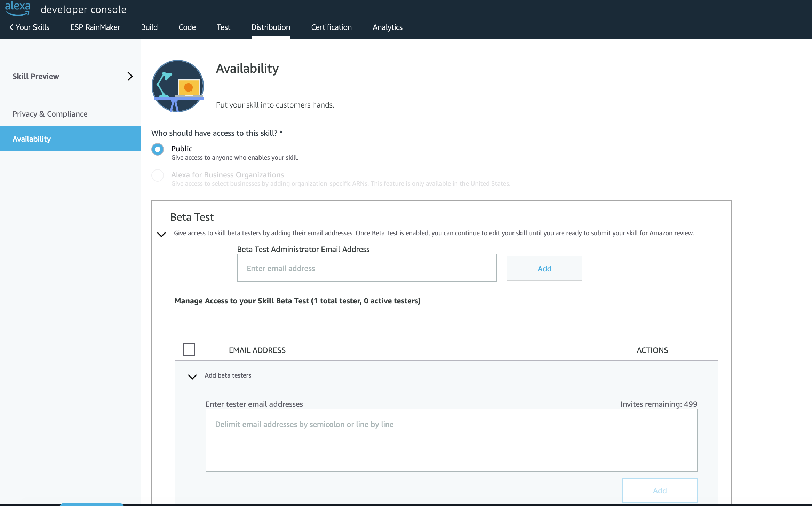
Task: Click the Invites remaining: 499 text
Action: (x=659, y=404)
